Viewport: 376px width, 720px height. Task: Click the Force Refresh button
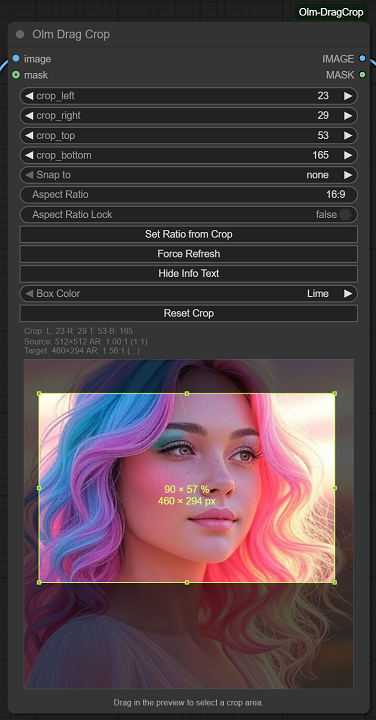pos(189,254)
